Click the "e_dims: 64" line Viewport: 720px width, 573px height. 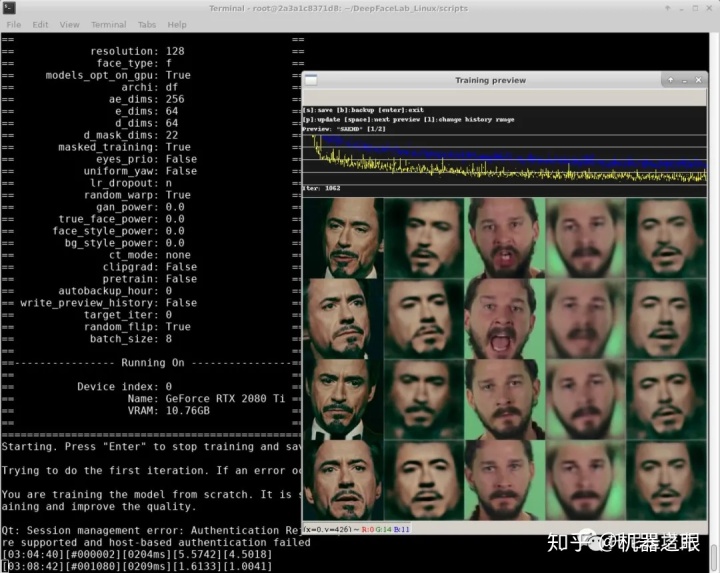(146, 111)
